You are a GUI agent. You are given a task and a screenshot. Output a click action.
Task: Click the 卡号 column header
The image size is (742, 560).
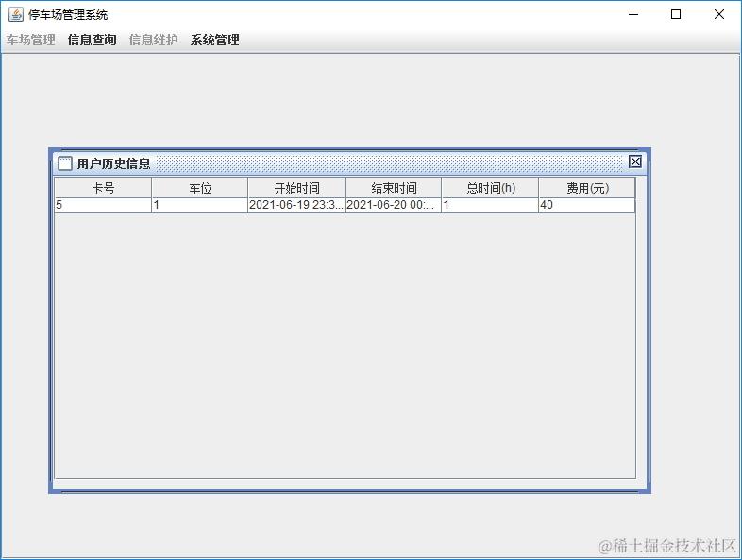(x=103, y=188)
